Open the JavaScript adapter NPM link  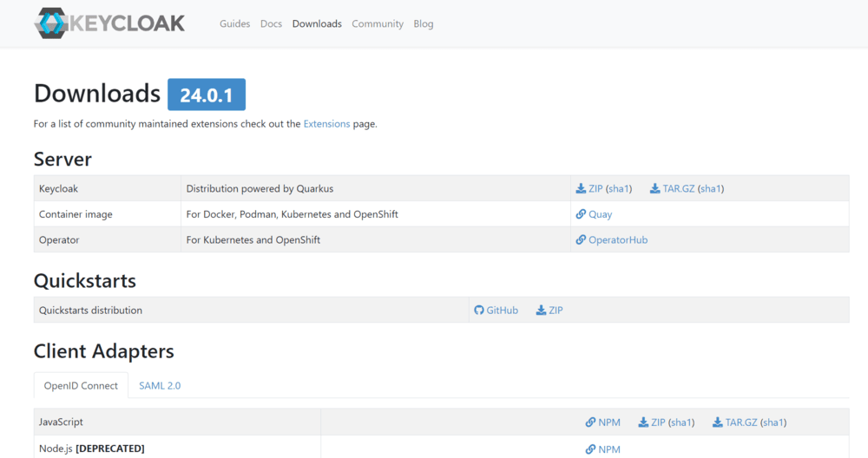click(609, 422)
